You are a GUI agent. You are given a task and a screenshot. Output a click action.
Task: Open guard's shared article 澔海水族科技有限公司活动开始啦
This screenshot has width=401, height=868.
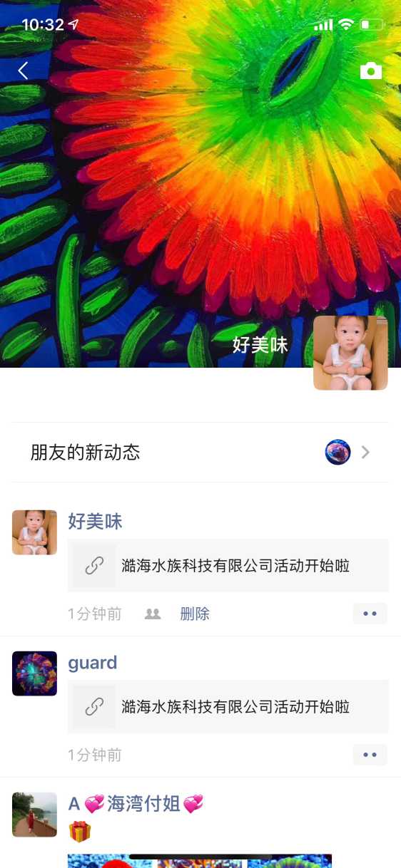point(228,707)
